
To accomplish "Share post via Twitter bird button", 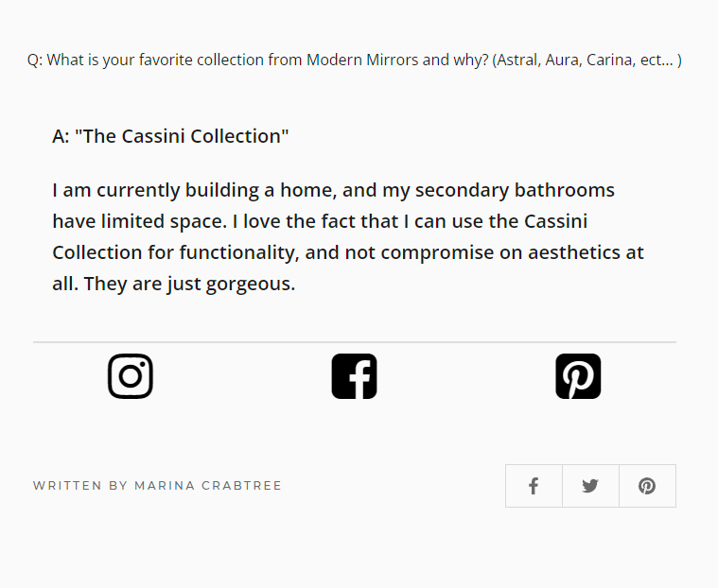I will (x=590, y=486).
